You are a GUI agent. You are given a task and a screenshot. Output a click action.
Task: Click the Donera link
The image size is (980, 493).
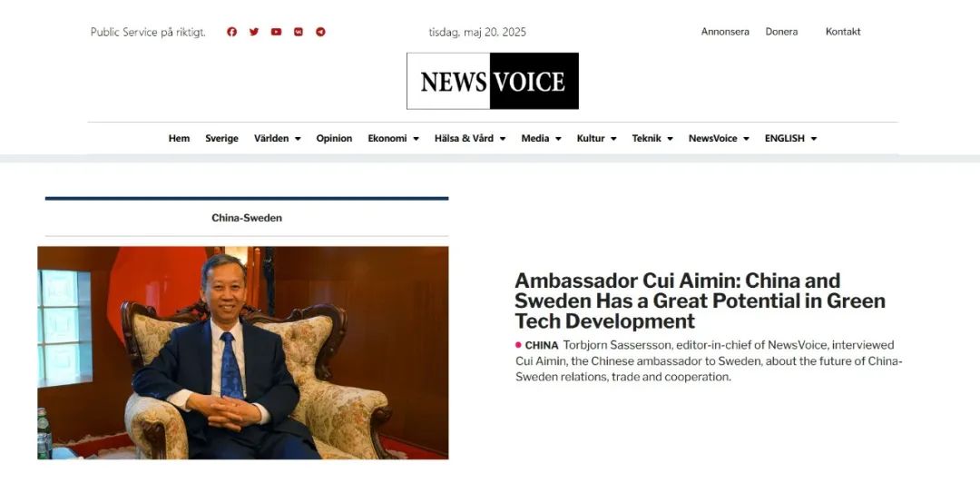781,32
